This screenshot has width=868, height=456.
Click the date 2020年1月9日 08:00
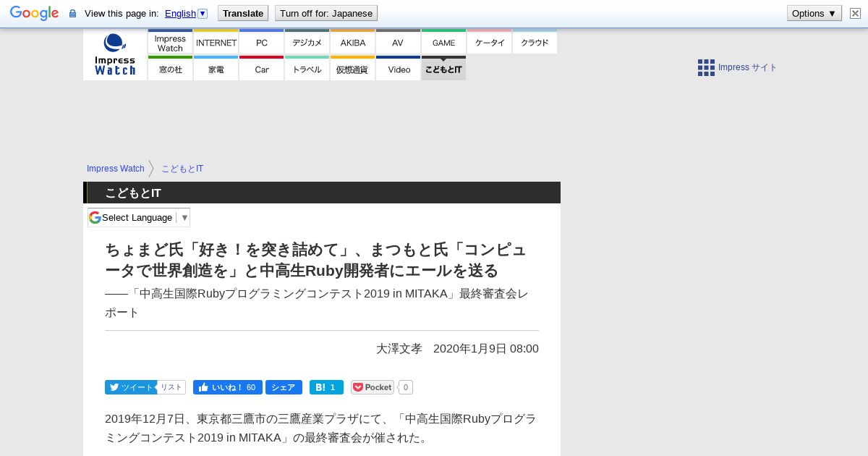coord(486,349)
